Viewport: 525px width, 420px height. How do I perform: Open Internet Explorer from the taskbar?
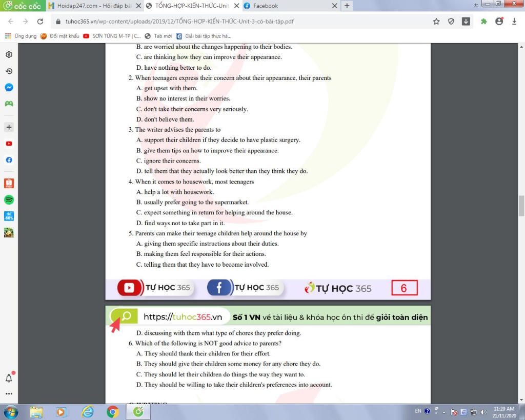coord(87,412)
